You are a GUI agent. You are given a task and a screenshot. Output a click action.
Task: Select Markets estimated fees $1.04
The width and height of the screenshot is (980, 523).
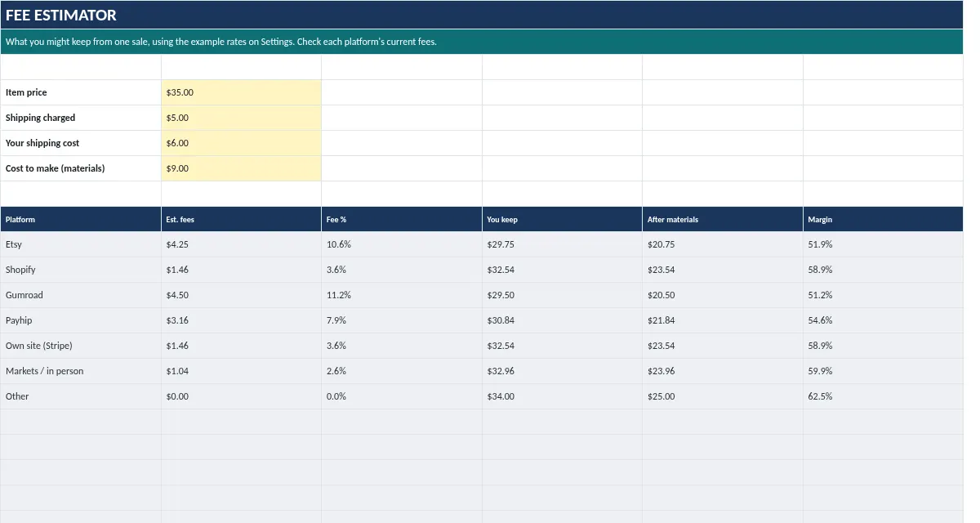point(241,371)
